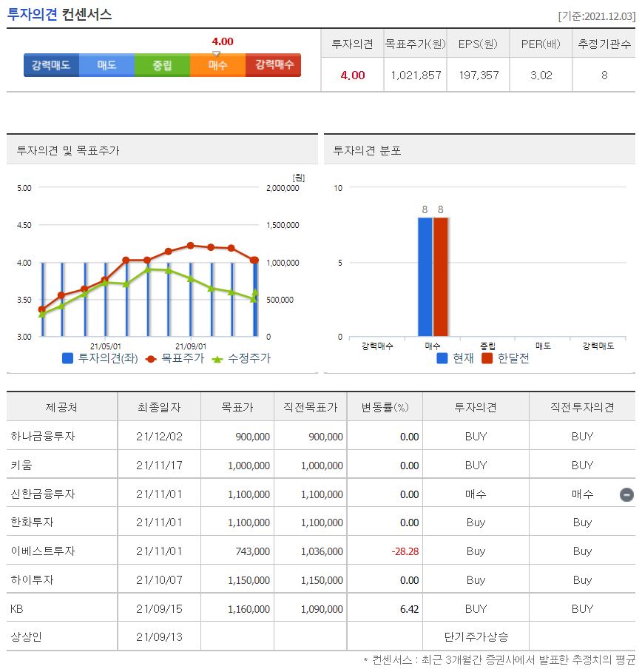Select the 강력매도 rating segment
The width and height of the screenshot is (642, 672).
(x=50, y=65)
